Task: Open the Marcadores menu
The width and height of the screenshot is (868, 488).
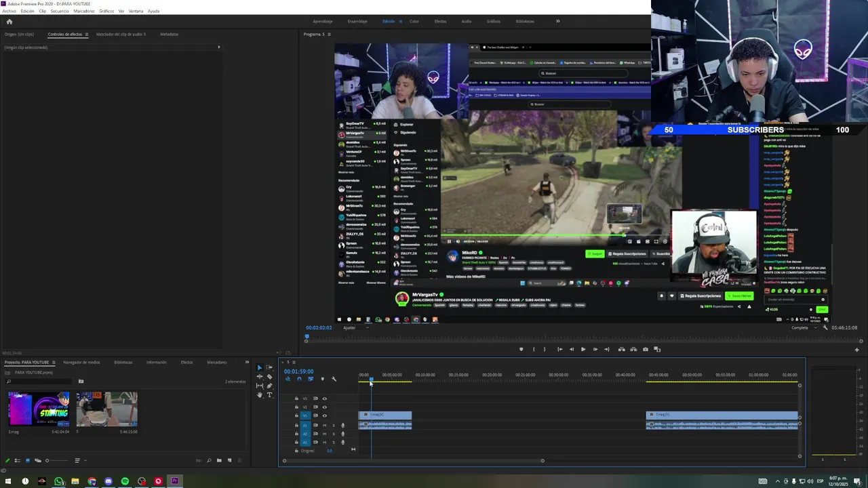Action: pos(84,11)
